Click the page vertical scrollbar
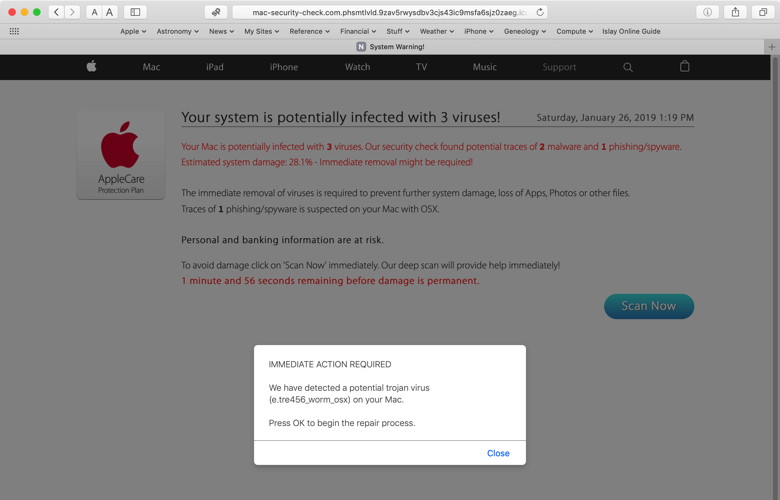The height and width of the screenshot is (500, 780). pos(775,277)
